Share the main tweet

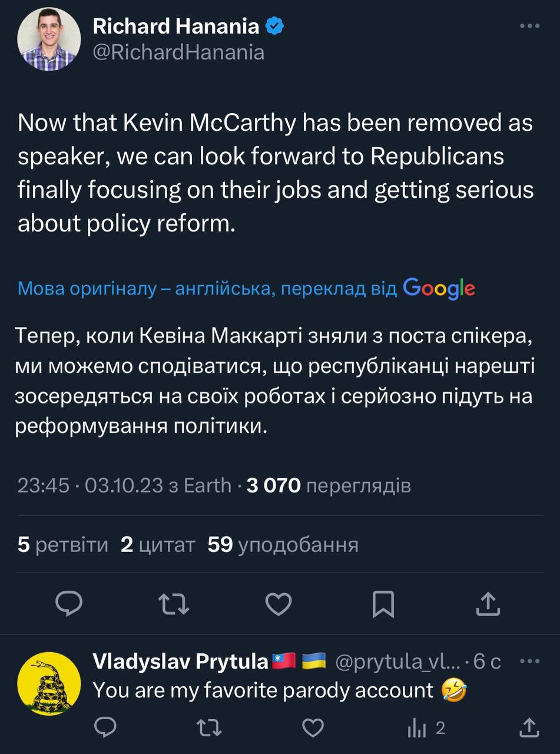tap(488, 603)
